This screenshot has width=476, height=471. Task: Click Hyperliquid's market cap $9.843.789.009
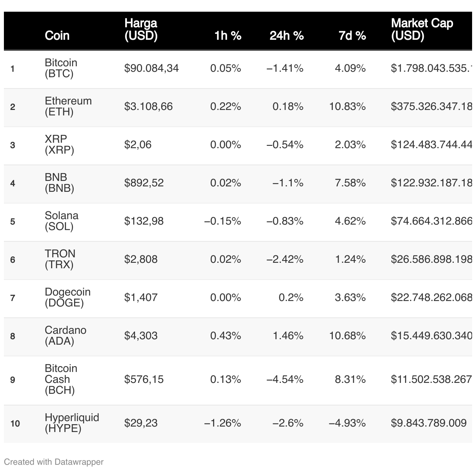pyautogui.click(x=428, y=423)
